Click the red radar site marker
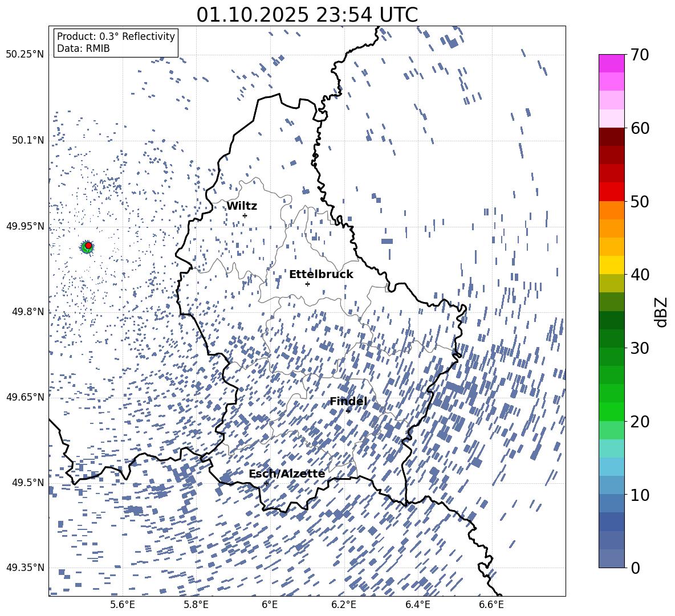Image resolution: width=675 pixels, height=616 pixels. click(88, 245)
